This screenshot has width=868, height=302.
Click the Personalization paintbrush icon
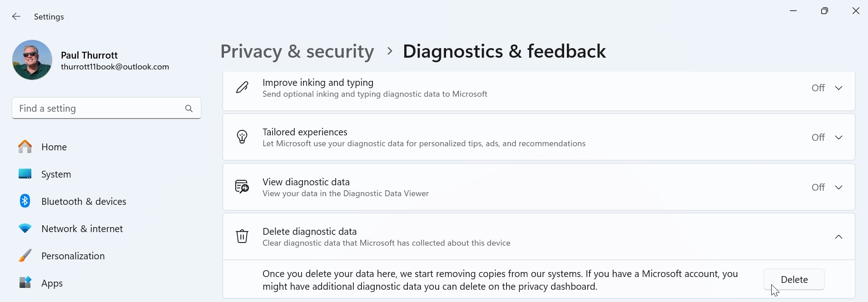pos(25,256)
